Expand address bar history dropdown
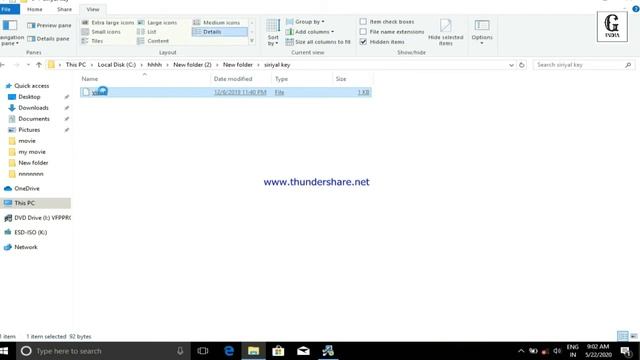Screen dimensions: 640x360 click(511, 65)
